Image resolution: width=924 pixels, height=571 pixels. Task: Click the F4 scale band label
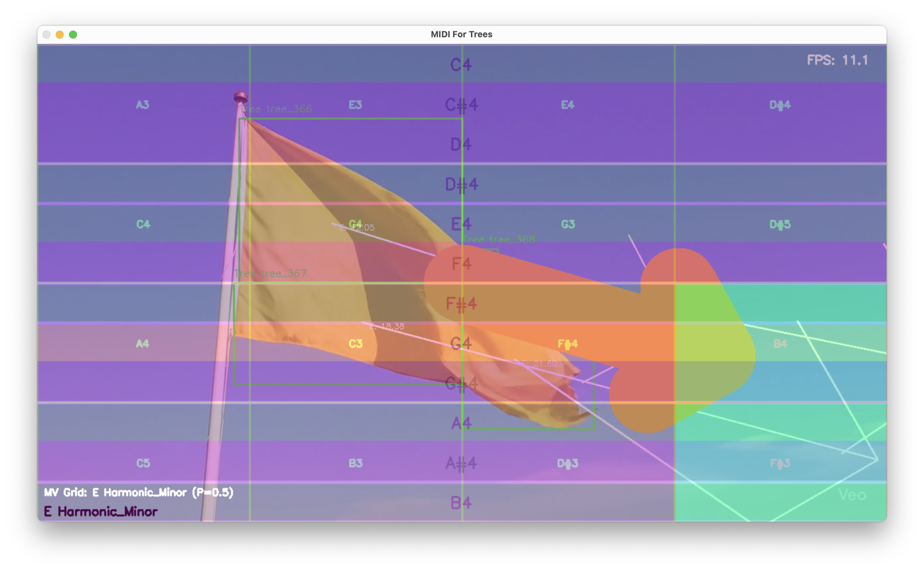461,264
